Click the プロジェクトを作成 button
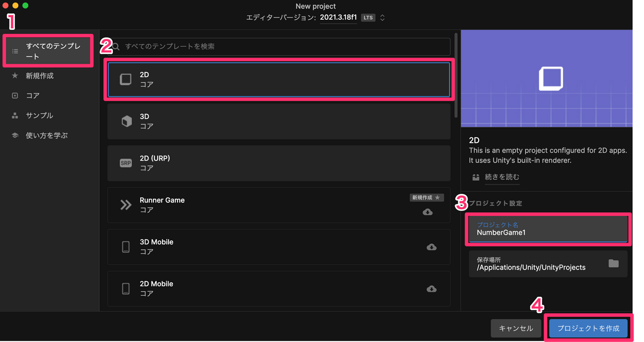Viewport: 644px width, 342px height. click(588, 328)
